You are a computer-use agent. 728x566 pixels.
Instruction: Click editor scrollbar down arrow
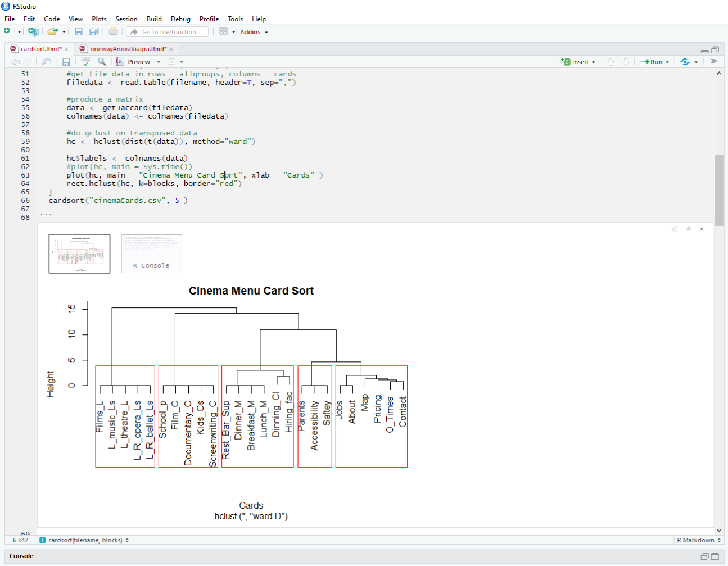(x=719, y=530)
